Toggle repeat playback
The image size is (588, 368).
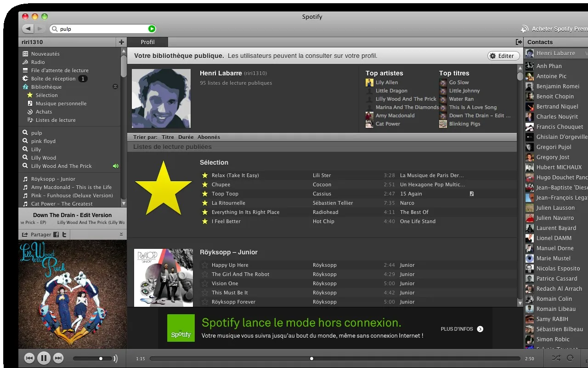[x=571, y=358]
